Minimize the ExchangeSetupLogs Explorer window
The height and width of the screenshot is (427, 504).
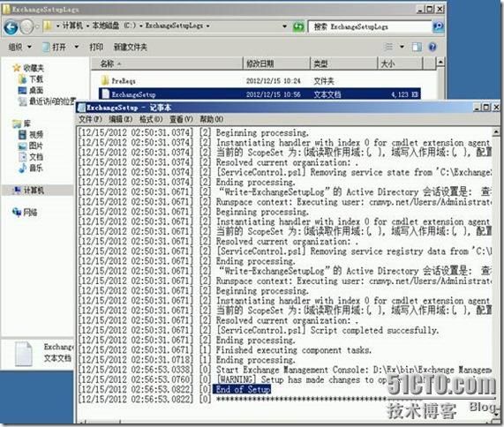421,9
